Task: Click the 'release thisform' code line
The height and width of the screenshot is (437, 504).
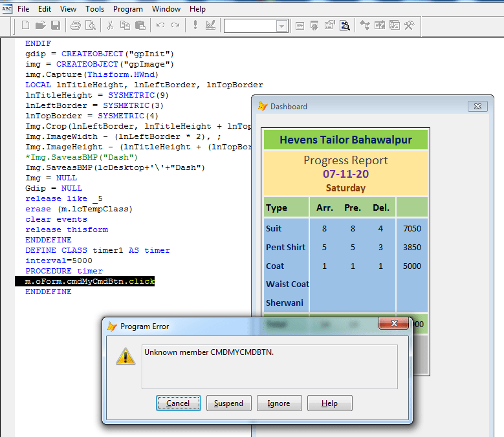Action: click(x=67, y=229)
